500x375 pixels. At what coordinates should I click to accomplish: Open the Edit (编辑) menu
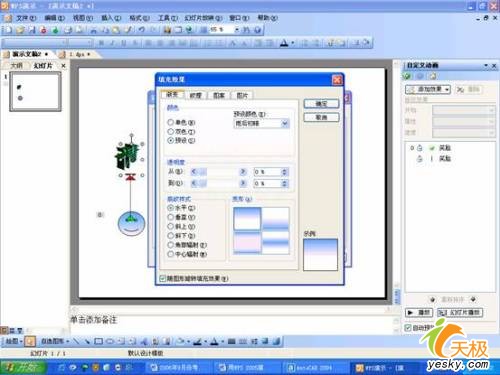[x=54, y=18]
